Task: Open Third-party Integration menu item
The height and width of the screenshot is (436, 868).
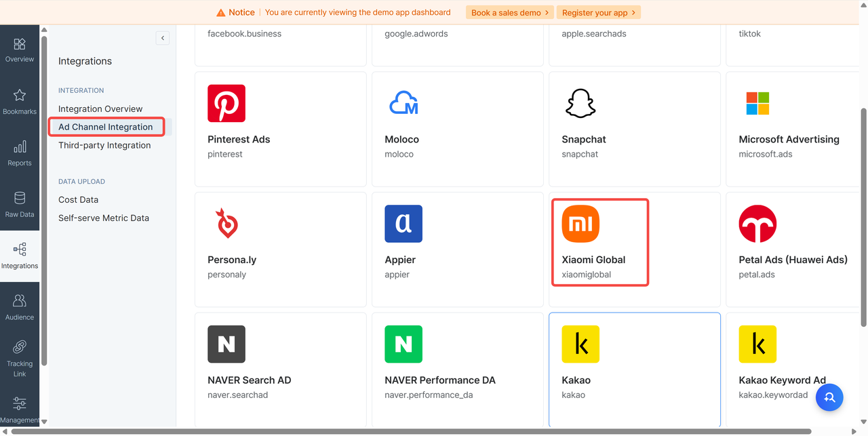Action: click(x=104, y=145)
